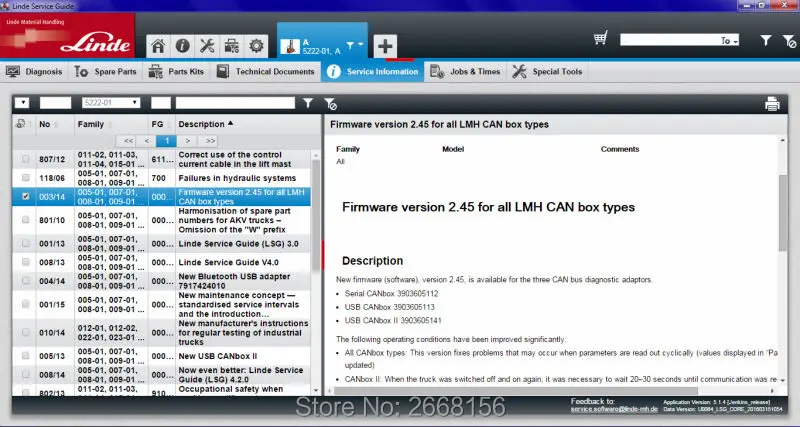Image resolution: width=800 pixels, height=427 pixels.
Task: Tick checkbox for row 118/06
Action: pyautogui.click(x=26, y=178)
